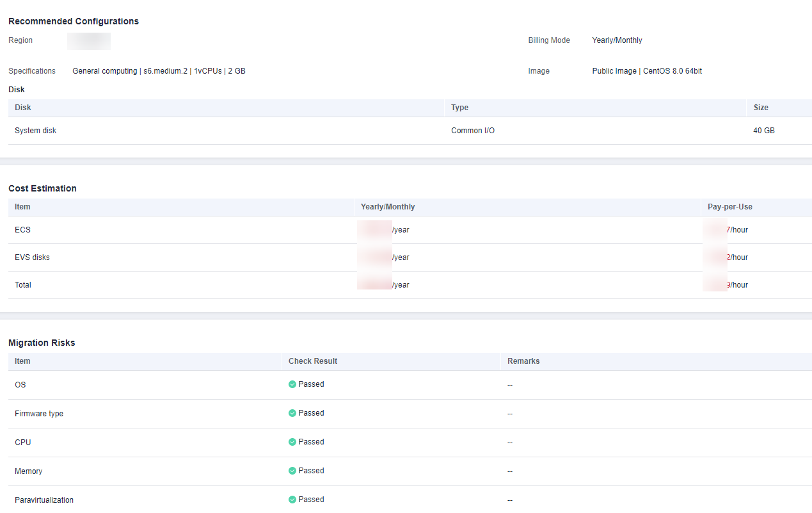Click the ECS pay-per-use hourly price
This screenshot has height=513, width=812.
pos(727,230)
